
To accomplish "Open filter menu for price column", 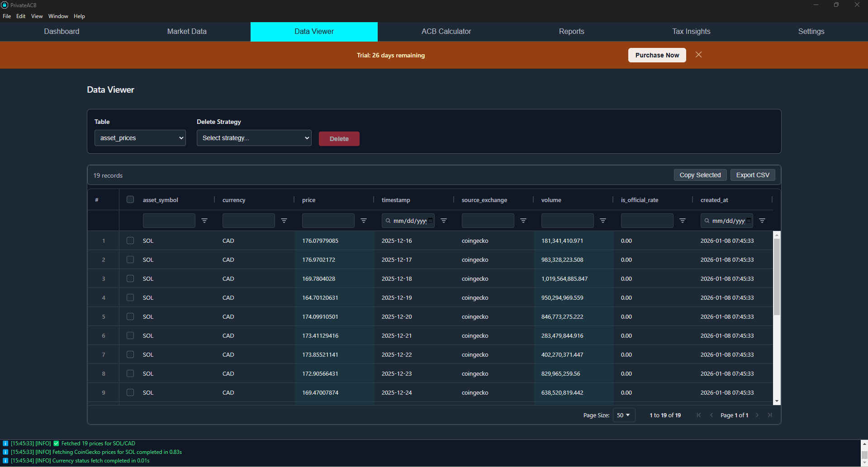I will coord(364,221).
